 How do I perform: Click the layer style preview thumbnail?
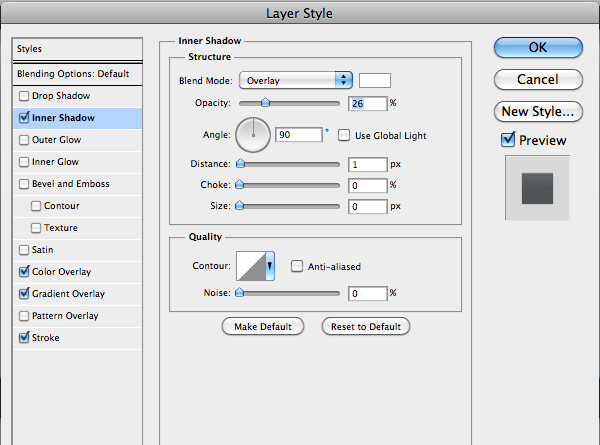pyautogui.click(x=537, y=188)
